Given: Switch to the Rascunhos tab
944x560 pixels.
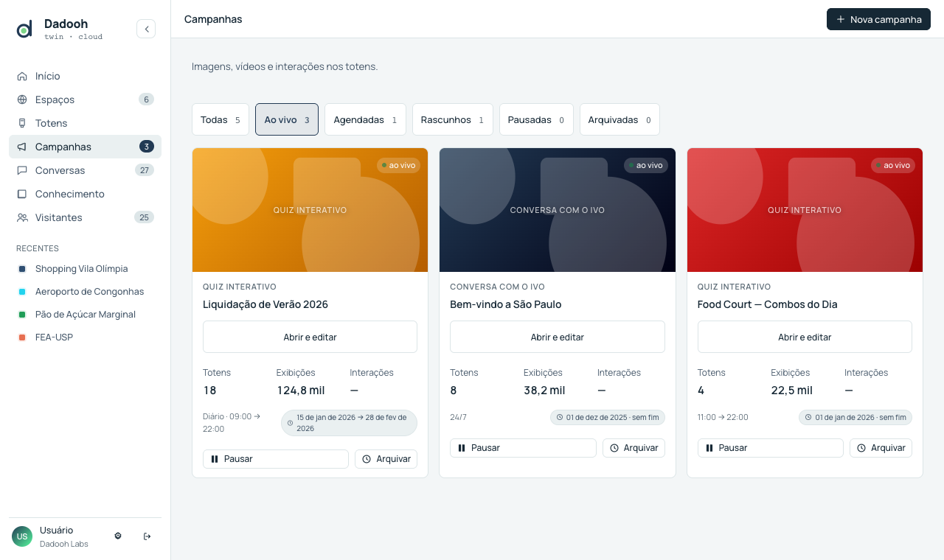Looking at the screenshot, I should click(452, 119).
